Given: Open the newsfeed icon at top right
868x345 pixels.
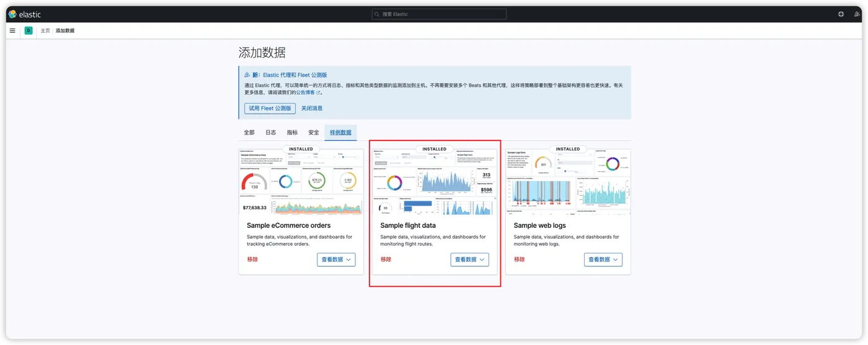Looking at the screenshot, I should (856, 14).
